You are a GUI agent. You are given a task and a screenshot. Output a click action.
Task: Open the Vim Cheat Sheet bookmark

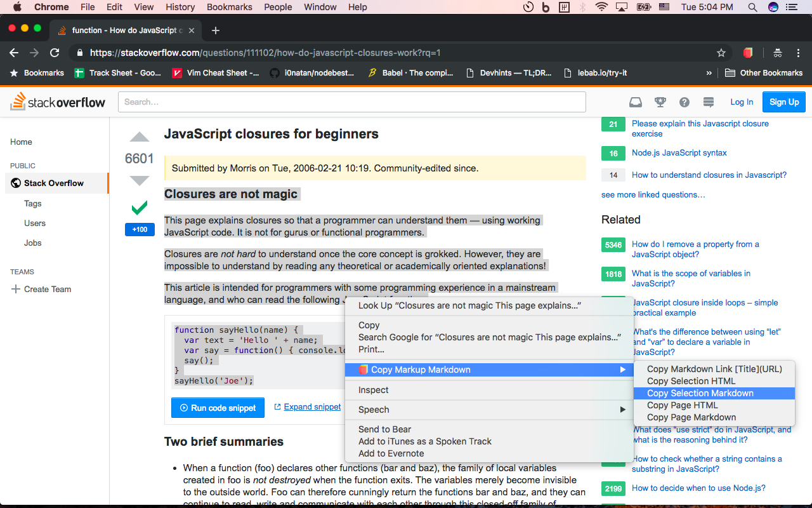(x=216, y=73)
